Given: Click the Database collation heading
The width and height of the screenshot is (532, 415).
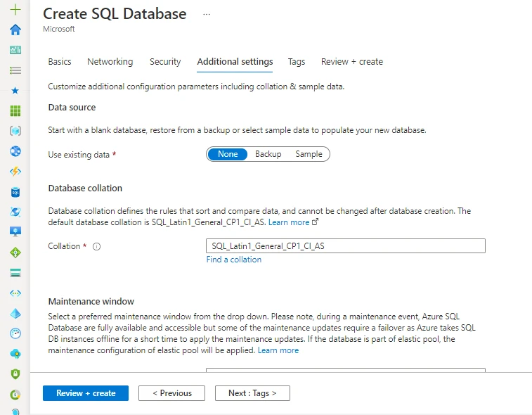Looking at the screenshot, I should [85, 188].
